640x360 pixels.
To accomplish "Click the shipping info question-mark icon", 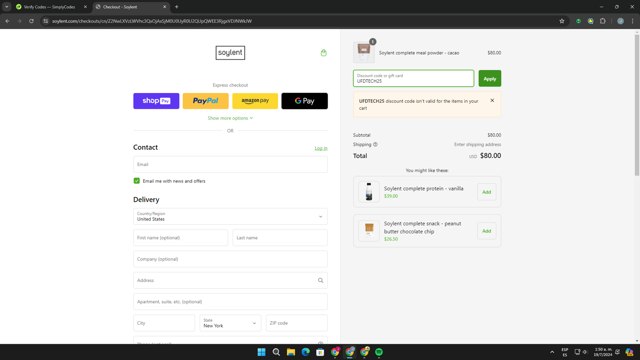I will (375, 144).
